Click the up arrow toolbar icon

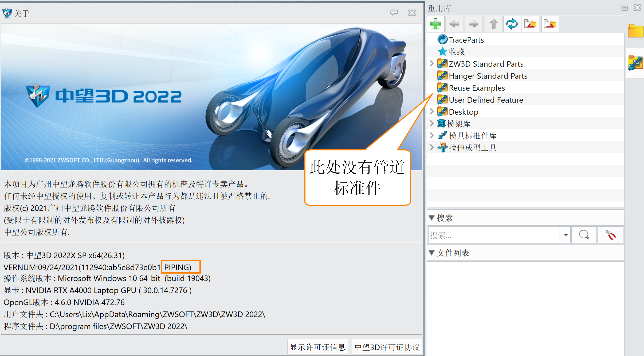point(493,24)
